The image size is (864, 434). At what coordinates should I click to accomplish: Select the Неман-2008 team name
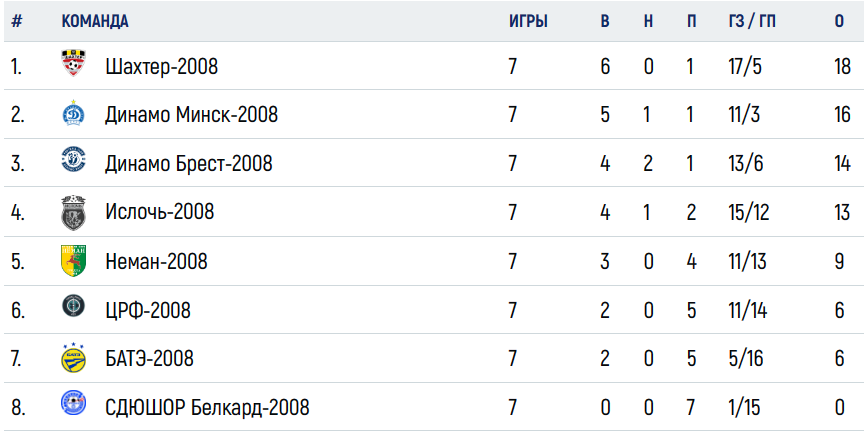point(156,261)
